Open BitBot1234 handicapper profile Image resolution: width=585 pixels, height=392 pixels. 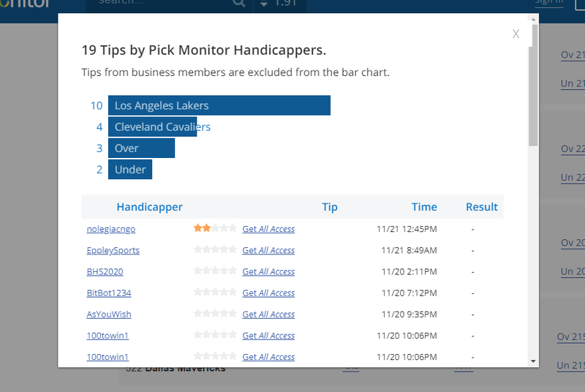[109, 293]
